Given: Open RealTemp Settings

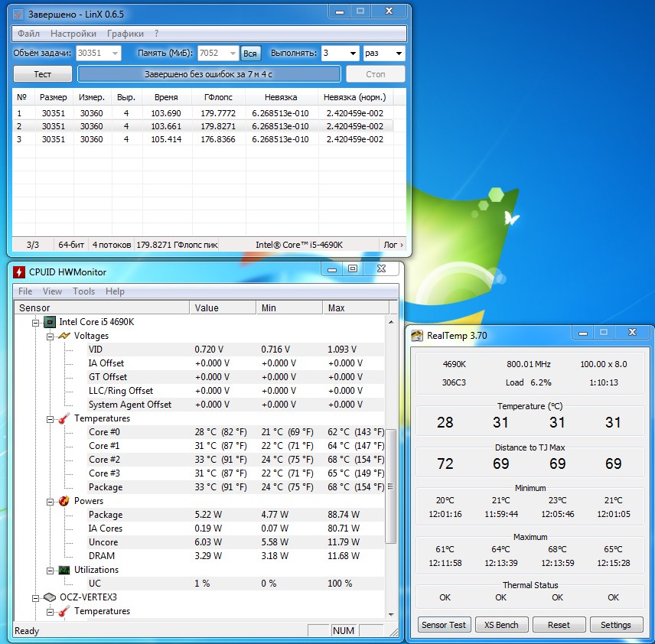Looking at the screenshot, I should (x=616, y=625).
